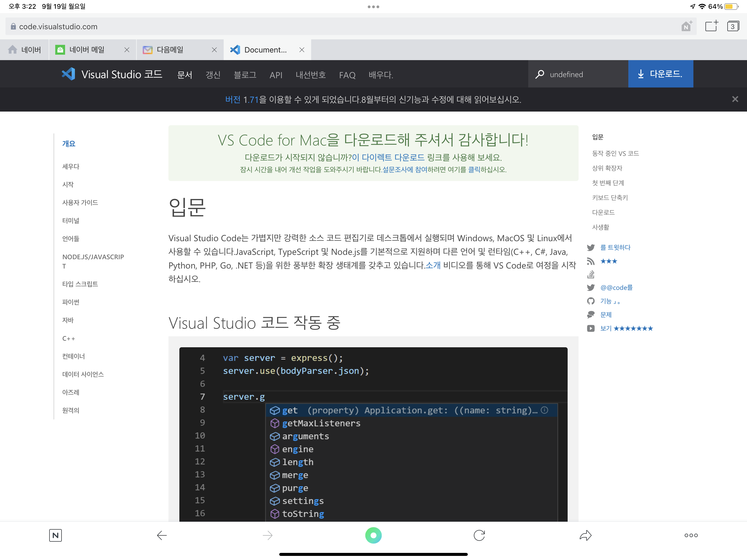
Task: Jump to 동작 중인 VS 코드 section
Action: (615, 153)
